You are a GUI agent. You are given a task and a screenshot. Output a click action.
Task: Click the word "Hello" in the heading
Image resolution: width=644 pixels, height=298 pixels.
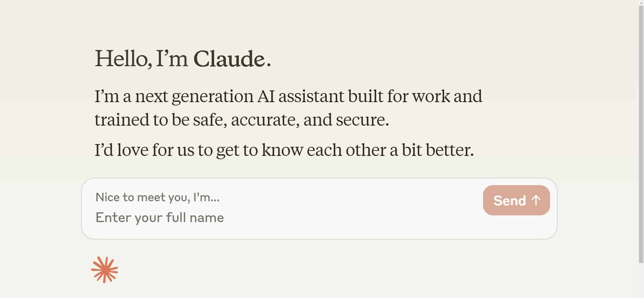(x=121, y=59)
